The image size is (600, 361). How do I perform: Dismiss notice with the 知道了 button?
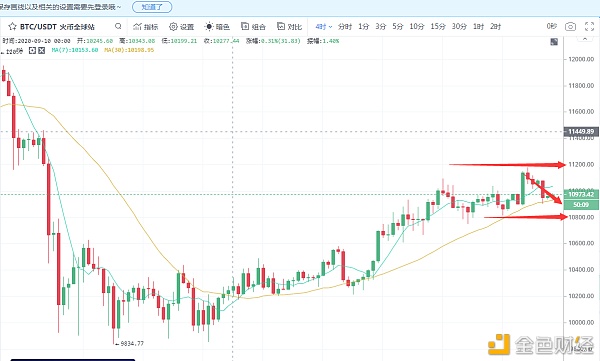[x=152, y=7]
